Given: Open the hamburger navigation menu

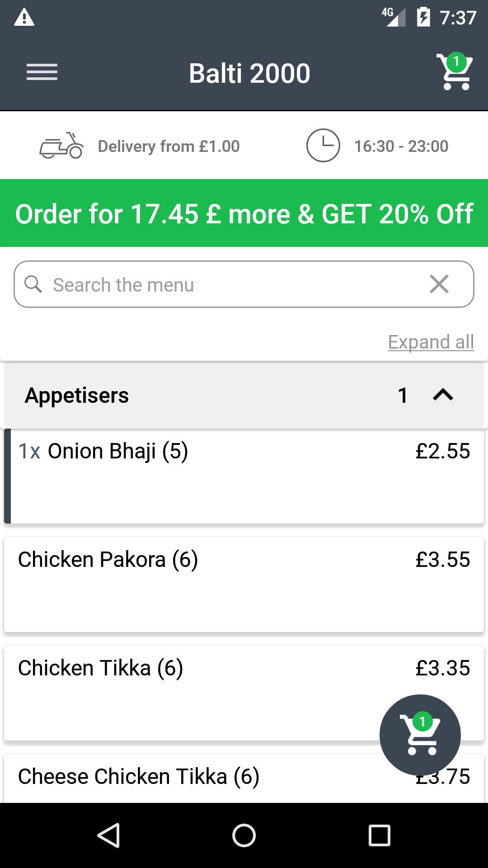Looking at the screenshot, I should tap(42, 72).
